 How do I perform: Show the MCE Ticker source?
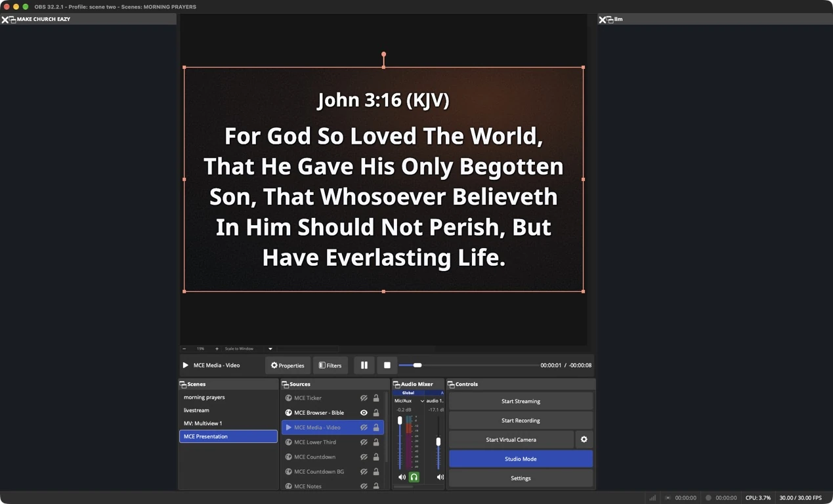[x=364, y=398]
